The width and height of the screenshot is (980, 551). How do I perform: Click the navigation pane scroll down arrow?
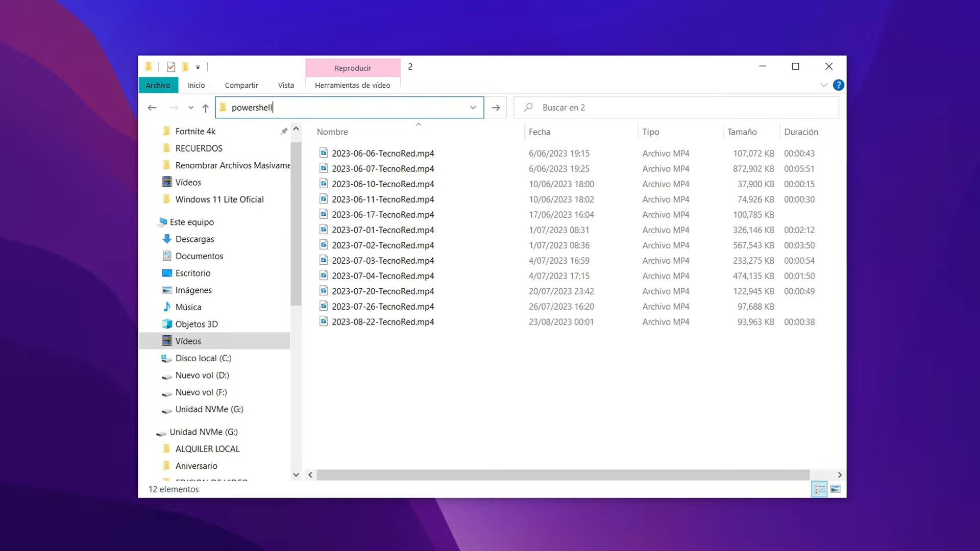(x=296, y=475)
